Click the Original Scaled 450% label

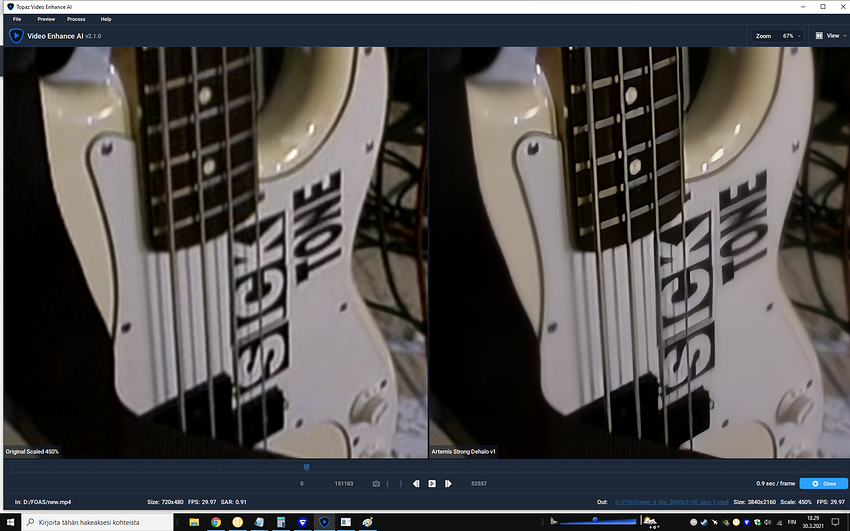point(32,451)
